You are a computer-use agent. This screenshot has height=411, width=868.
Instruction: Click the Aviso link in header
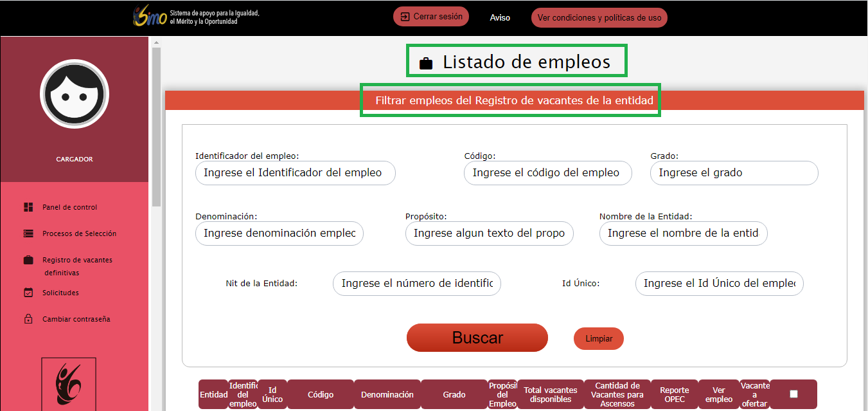tap(500, 18)
